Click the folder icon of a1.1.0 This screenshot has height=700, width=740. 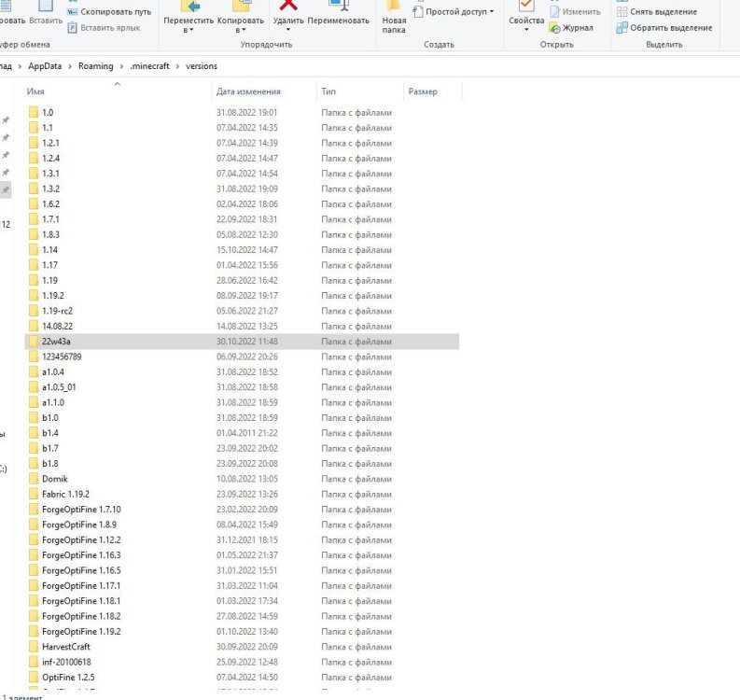[x=34, y=402]
